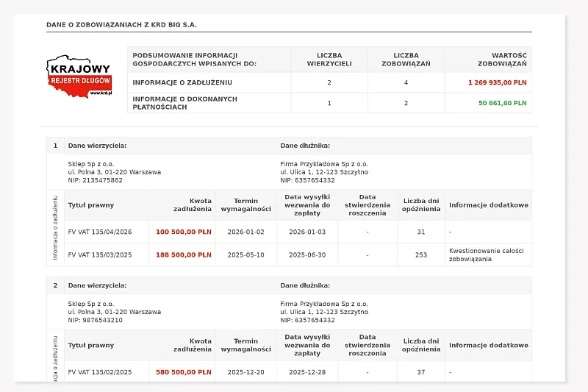The width and height of the screenshot is (588, 392).
Task: Click 'Data wysyłki wezwania do zapłaty' header in entry 1
Action: pos(307,204)
